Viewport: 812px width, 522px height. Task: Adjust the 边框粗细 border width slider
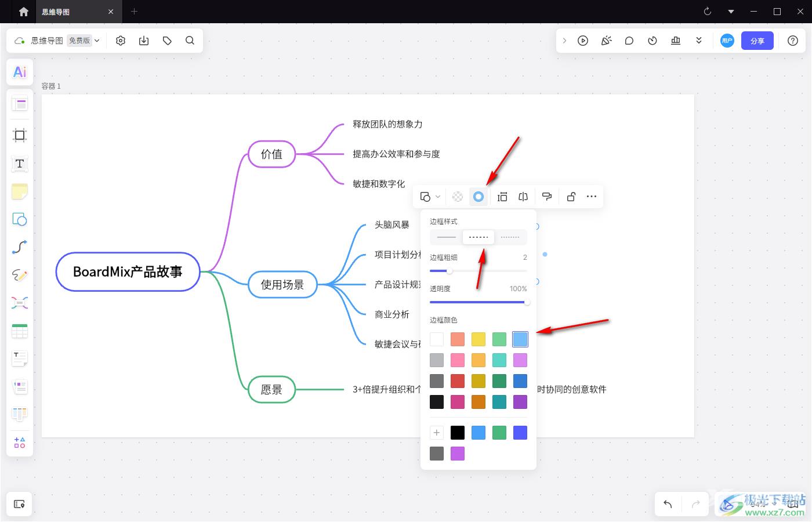click(478, 271)
